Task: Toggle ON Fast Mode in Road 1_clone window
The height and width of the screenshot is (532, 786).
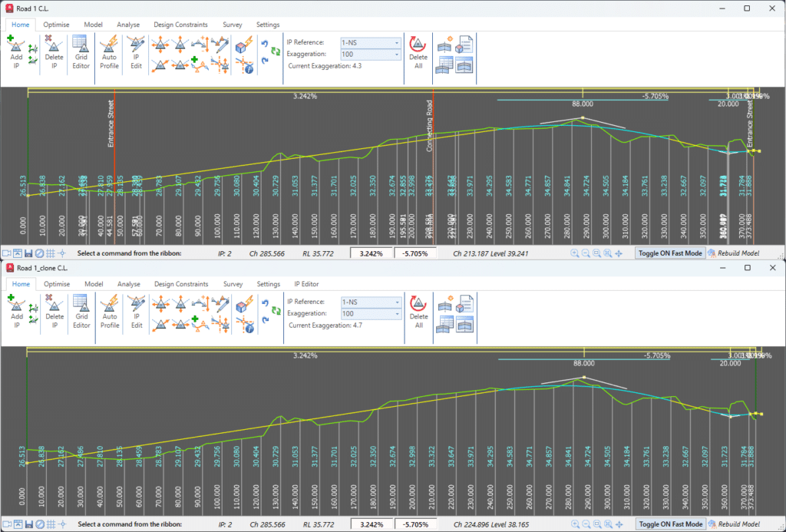Action: coord(671,524)
